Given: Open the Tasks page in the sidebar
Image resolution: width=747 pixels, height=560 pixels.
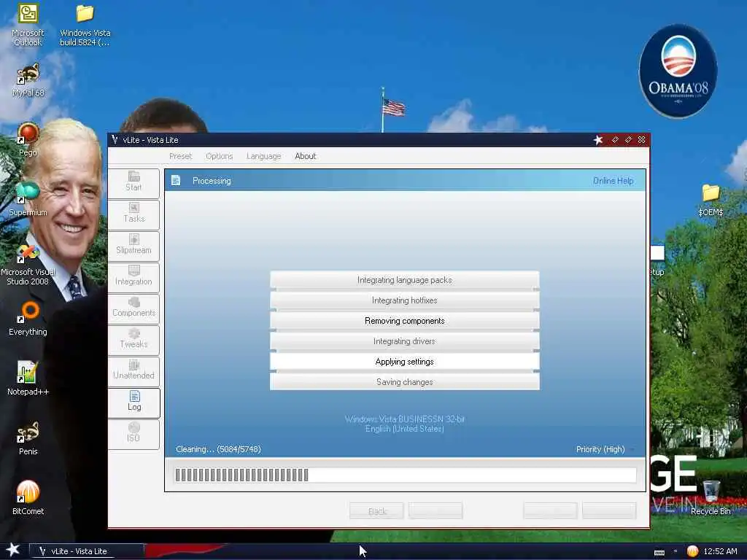Looking at the screenshot, I should pos(134,215).
